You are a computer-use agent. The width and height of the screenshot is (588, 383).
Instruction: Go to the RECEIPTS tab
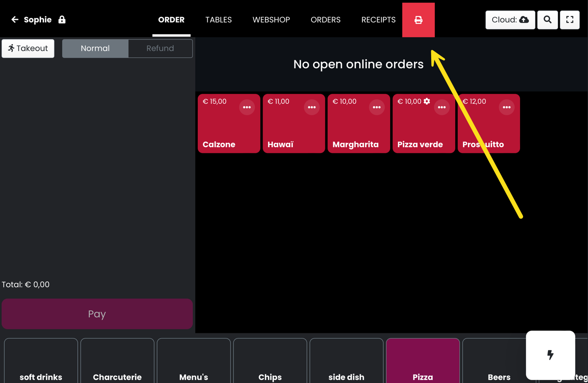[x=378, y=20]
